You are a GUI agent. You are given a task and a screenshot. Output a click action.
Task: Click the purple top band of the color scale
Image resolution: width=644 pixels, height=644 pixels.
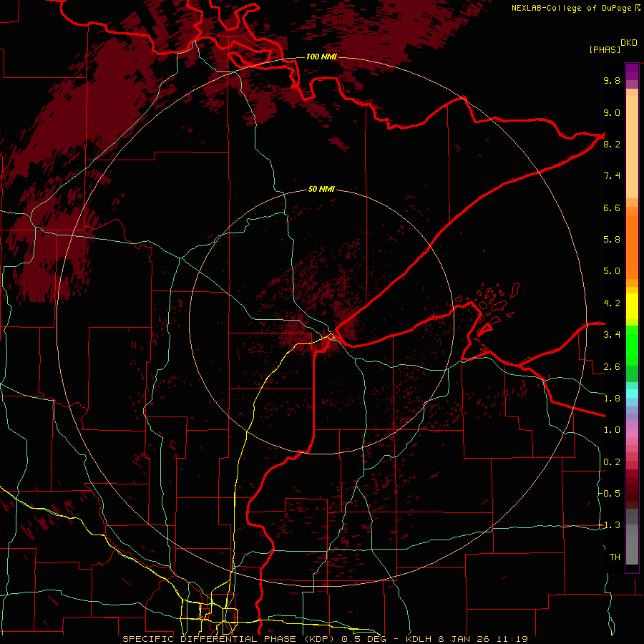(632, 72)
